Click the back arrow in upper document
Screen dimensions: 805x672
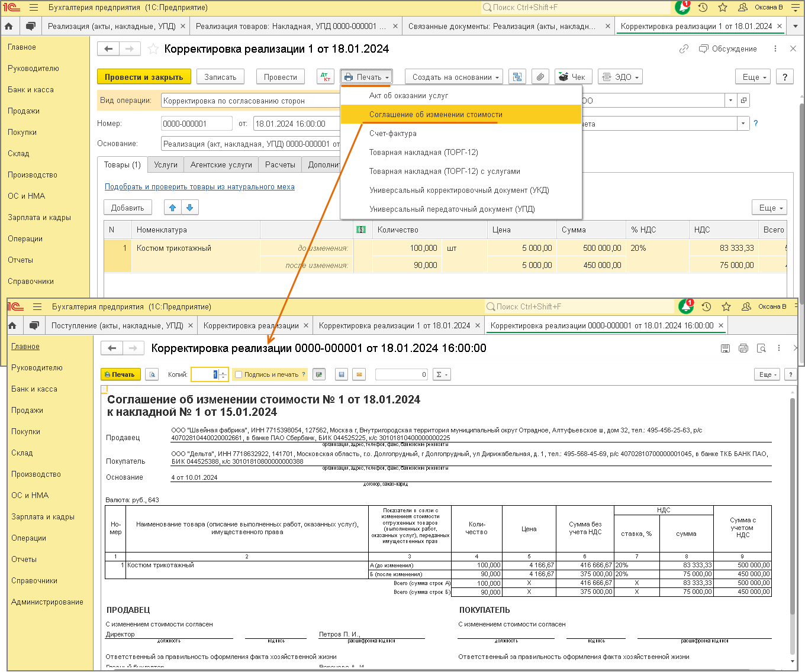108,49
